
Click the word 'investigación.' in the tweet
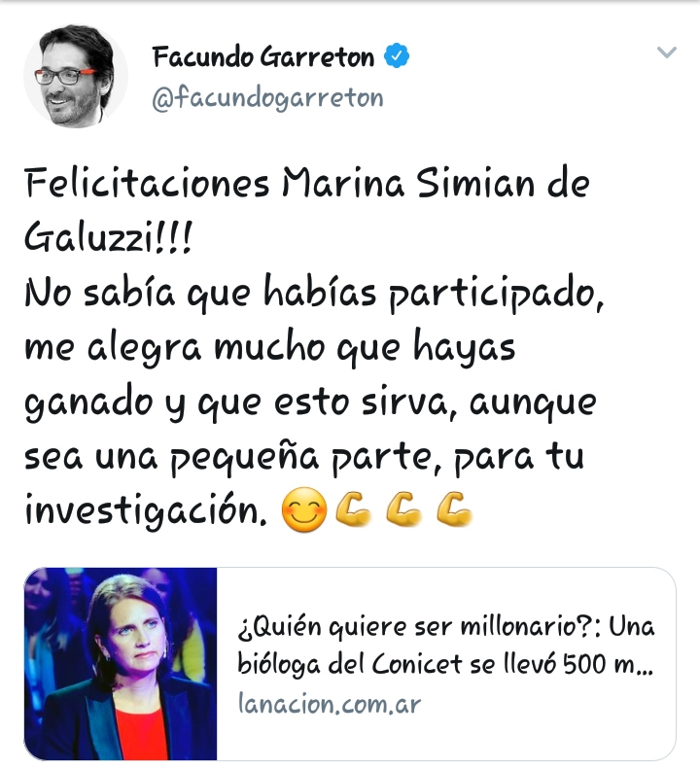(x=146, y=511)
